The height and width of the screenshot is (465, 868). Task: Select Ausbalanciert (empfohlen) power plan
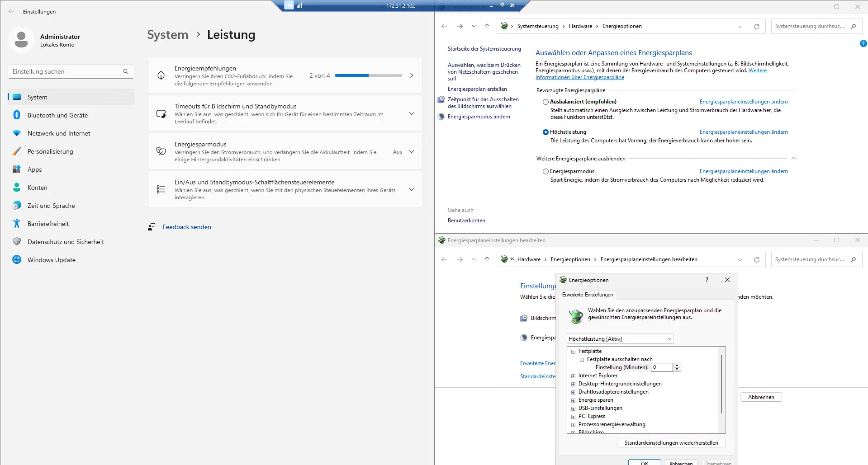pos(545,102)
